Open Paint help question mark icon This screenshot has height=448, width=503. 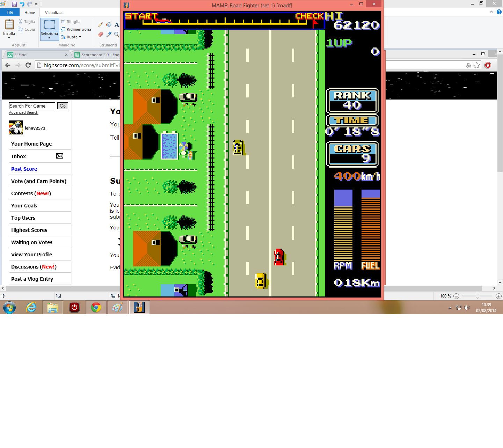point(499,12)
